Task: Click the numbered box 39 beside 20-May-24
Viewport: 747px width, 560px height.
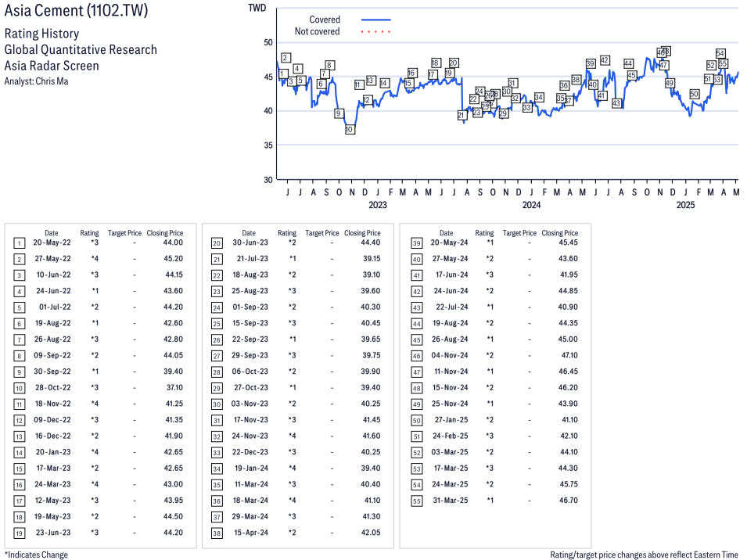Action: [417, 243]
